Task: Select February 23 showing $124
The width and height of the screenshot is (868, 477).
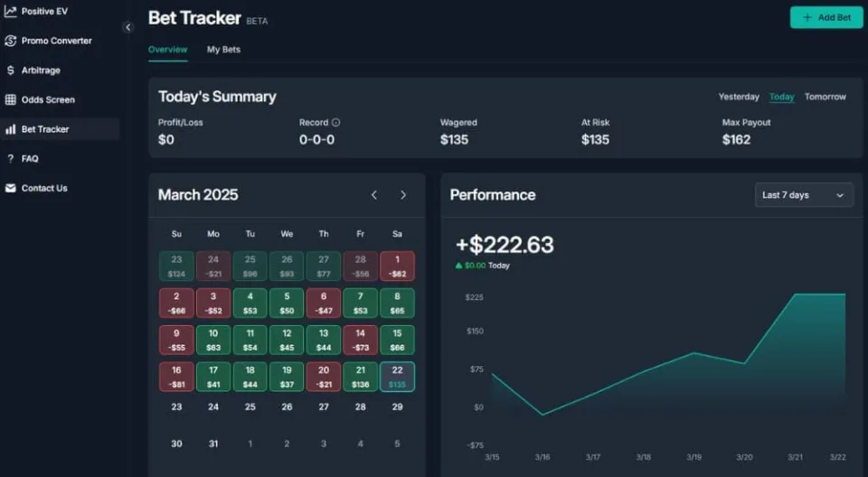Action: pyautogui.click(x=176, y=267)
